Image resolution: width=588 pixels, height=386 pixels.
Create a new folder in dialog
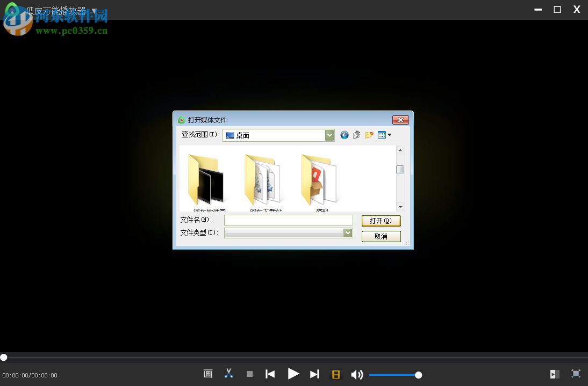pos(369,135)
